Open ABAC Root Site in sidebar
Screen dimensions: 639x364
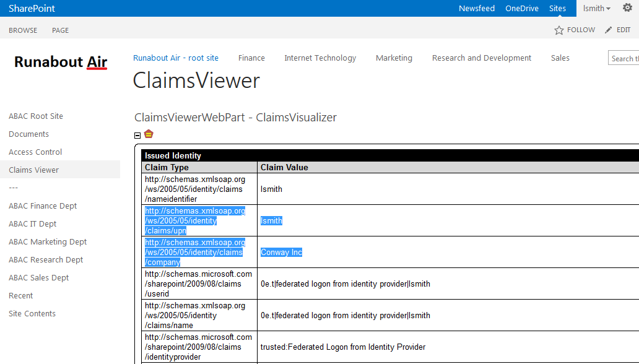36,116
